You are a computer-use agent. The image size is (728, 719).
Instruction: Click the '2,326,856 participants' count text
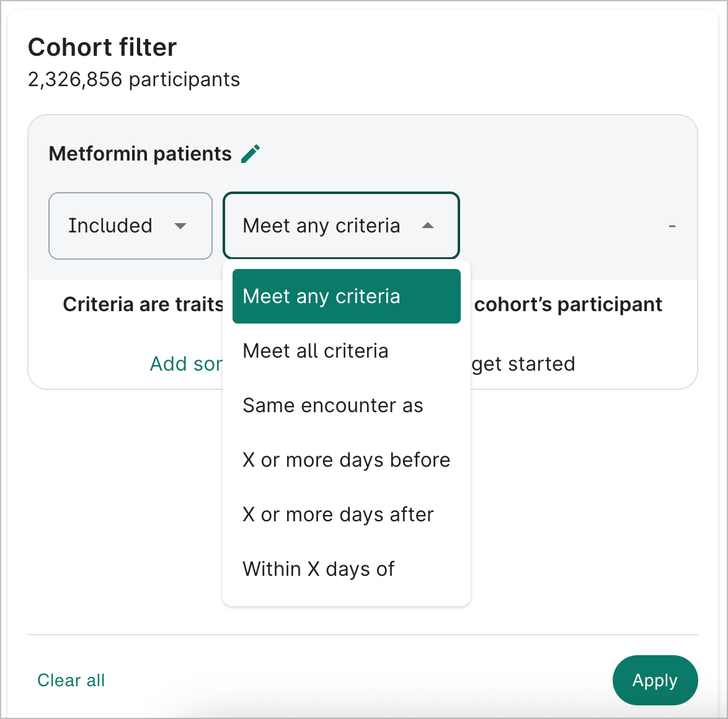pos(133,79)
